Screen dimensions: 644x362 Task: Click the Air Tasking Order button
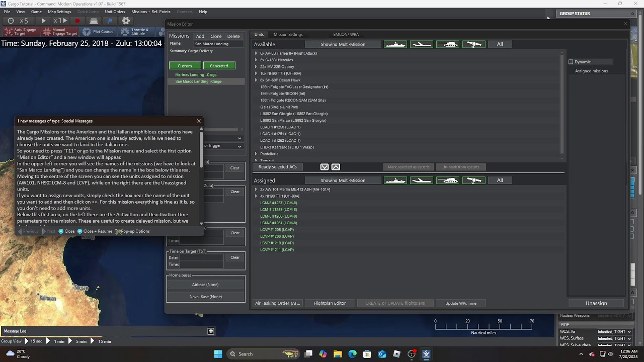(x=277, y=303)
